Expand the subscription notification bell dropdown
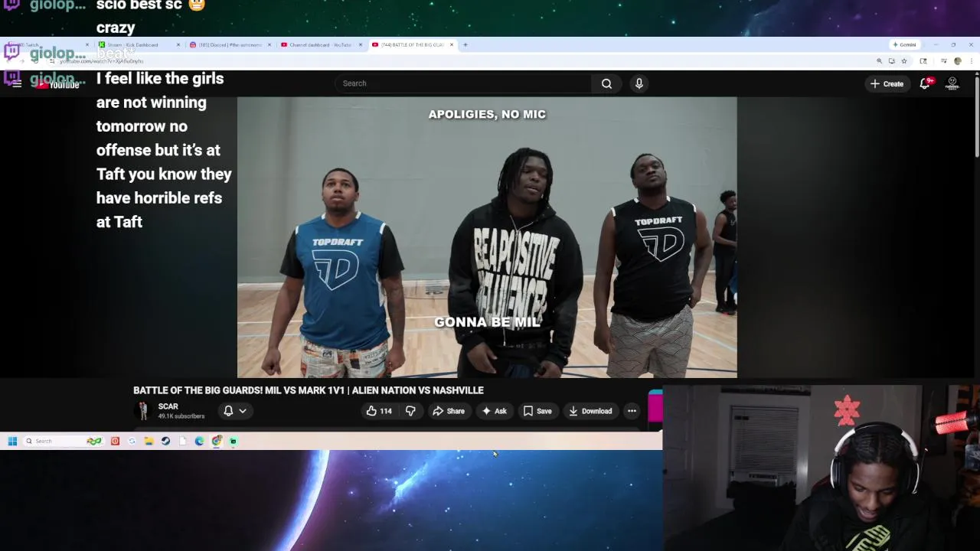This screenshot has width=980, height=551. tap(235, 411)
